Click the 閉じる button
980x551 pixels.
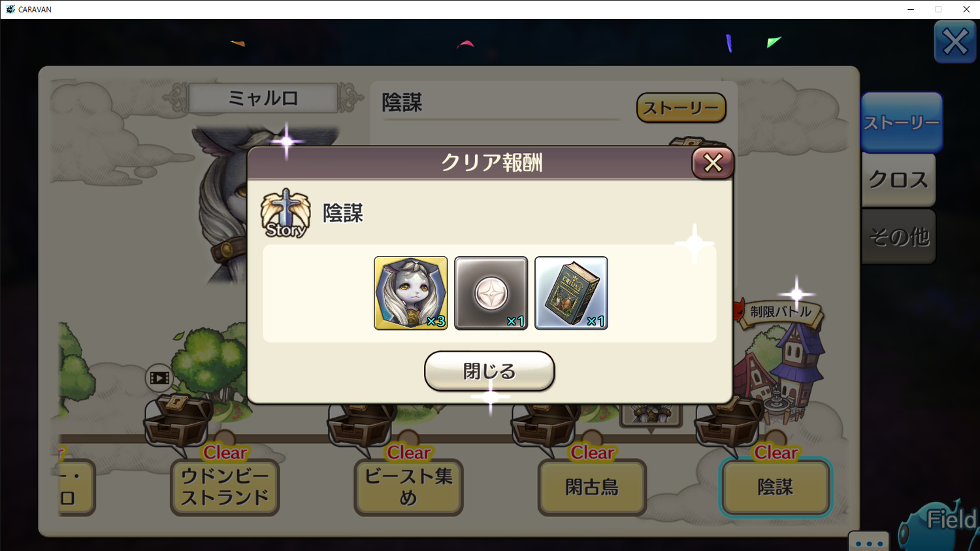(489, 371)
